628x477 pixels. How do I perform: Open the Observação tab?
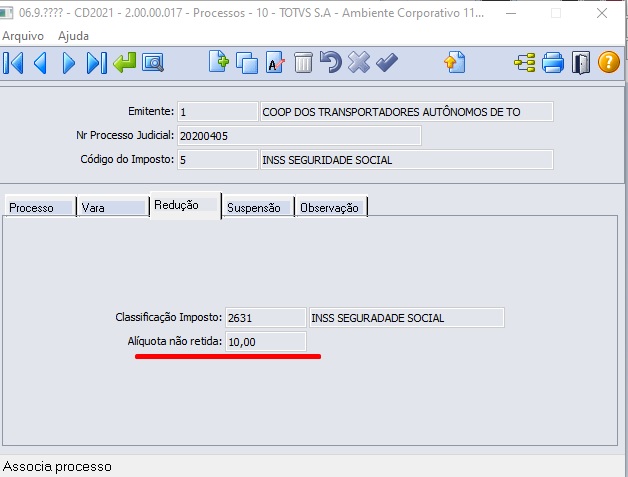(x=330, y=207)
